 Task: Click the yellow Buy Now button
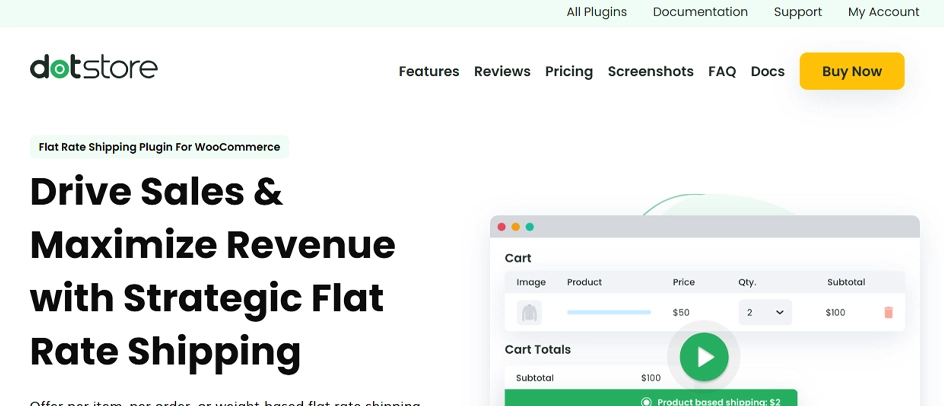click(x=852, y=71)
